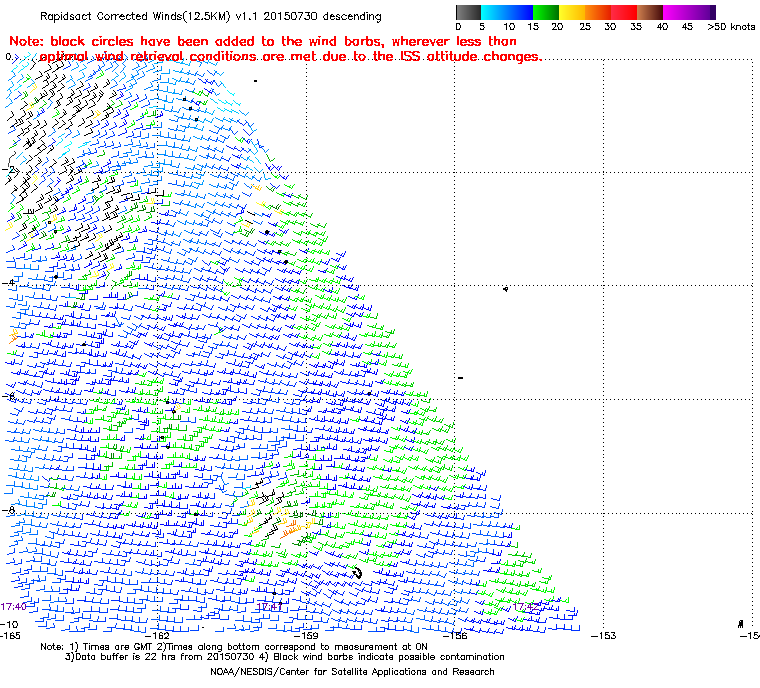Click the yellow 20-25 knots legend segment
The width and height of the screenshot is (760, 688).
click(572, 12)
